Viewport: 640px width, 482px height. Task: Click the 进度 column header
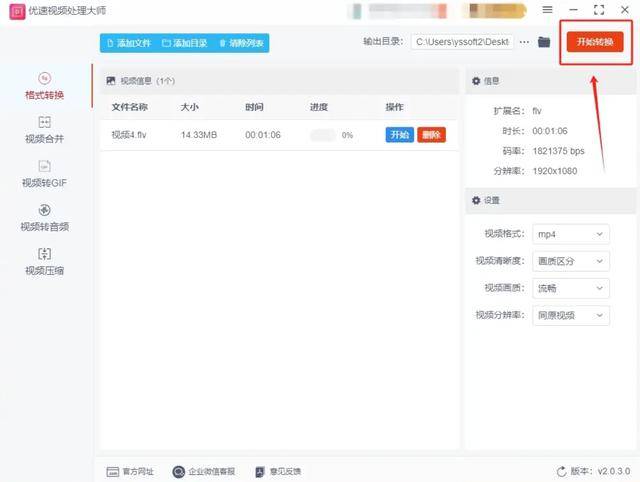point(319,107)
